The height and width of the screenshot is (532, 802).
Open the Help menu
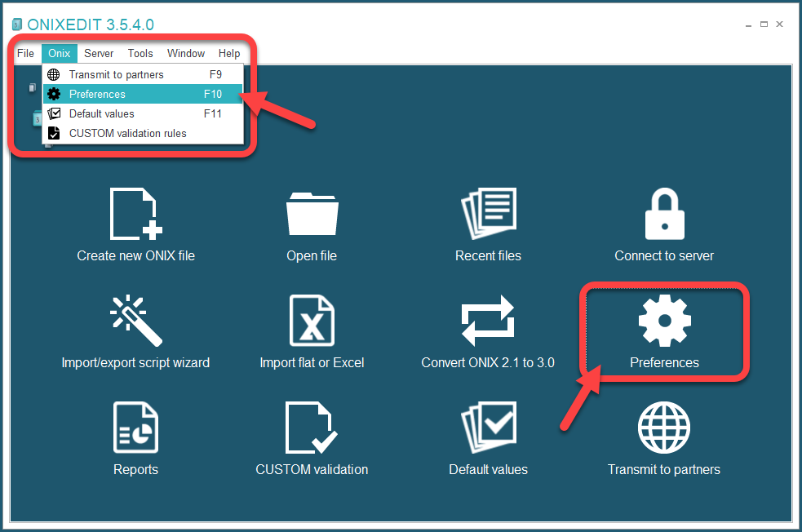point(229,53)
